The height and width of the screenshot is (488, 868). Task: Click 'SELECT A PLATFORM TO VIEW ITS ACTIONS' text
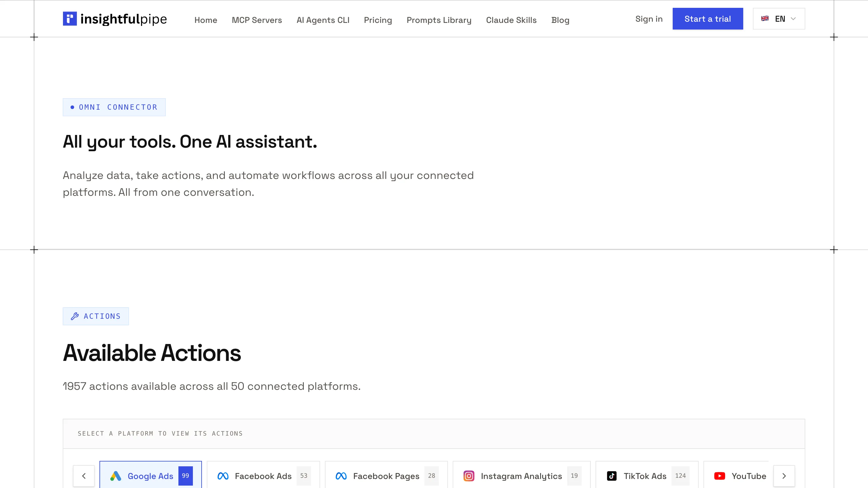[160, 433]
